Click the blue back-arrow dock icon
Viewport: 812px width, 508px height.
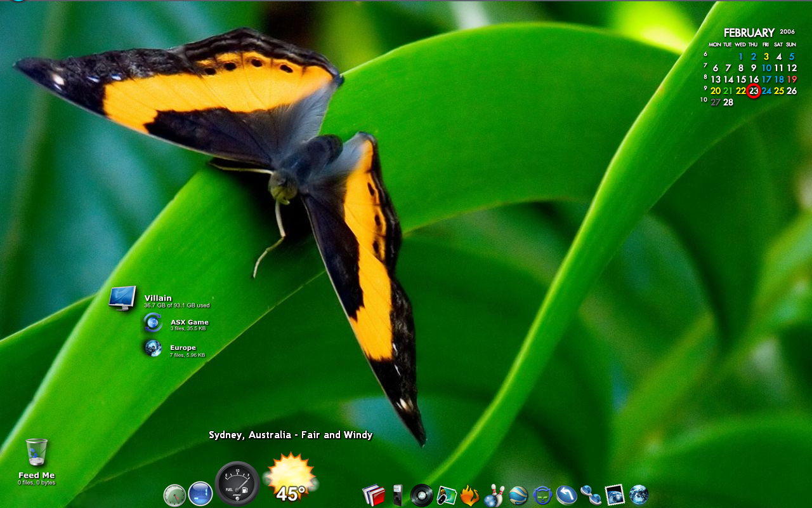click(566, 495)
